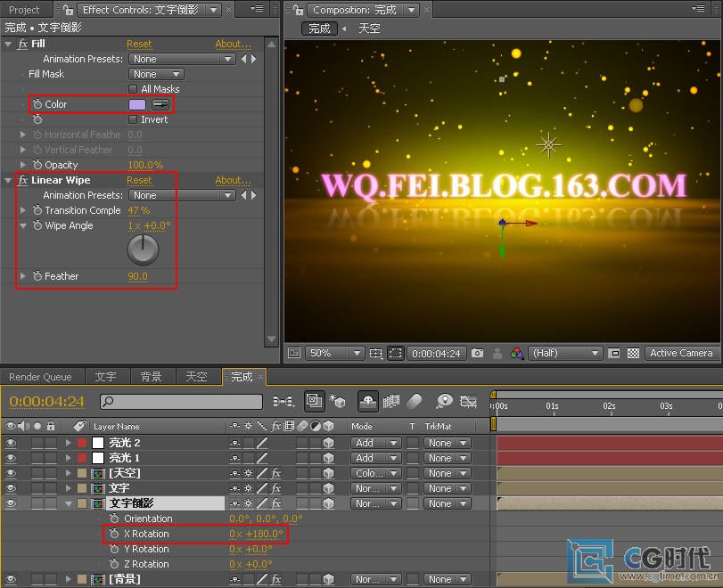Image resolution: width=723 pixels, height=588 pixels.
Task: Click About... for the Fill effect
Action: pos(234,44)
